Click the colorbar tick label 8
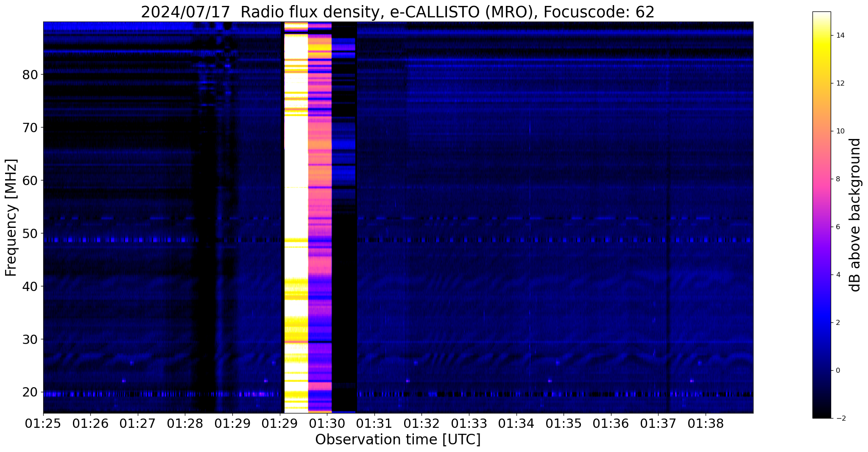The height and width of the screenshot is (452, 868). 838,179
